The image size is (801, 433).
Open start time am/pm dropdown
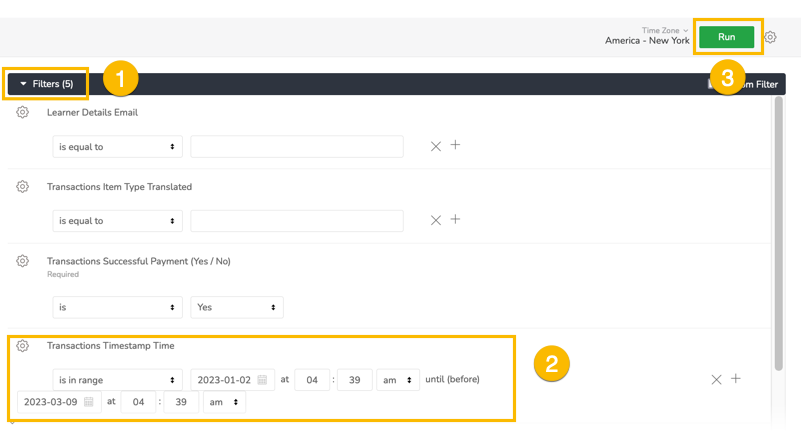[398, 380]
